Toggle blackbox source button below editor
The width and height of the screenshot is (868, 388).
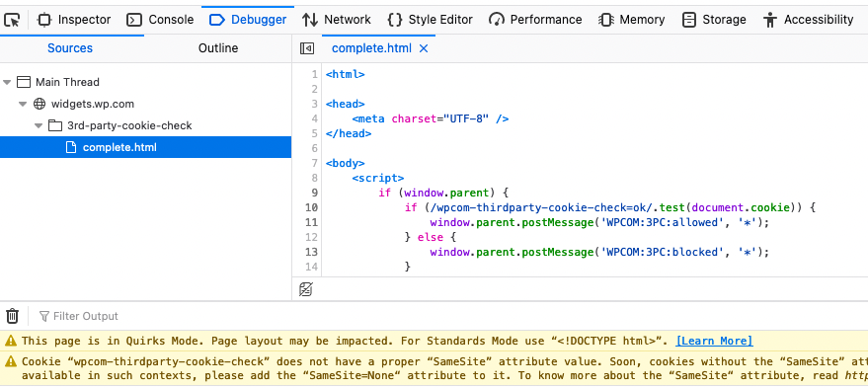pos(305,289)
